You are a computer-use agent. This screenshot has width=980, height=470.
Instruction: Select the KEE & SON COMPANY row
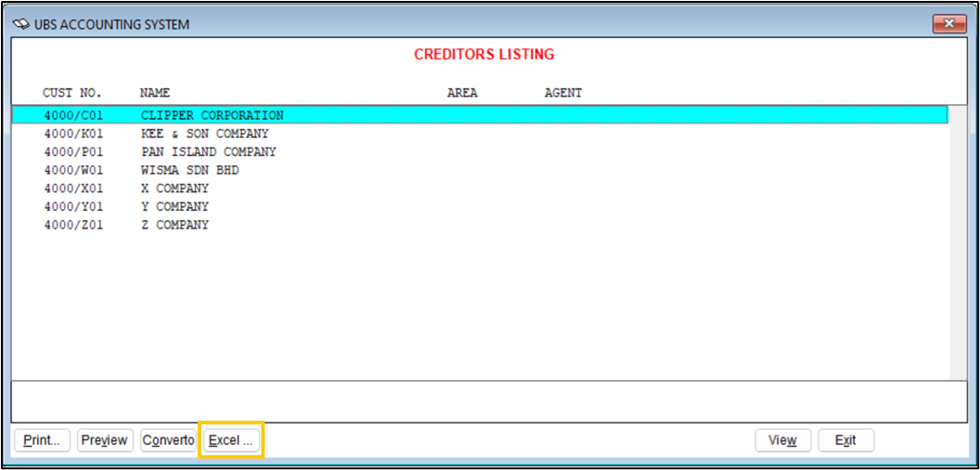(480, 134)
